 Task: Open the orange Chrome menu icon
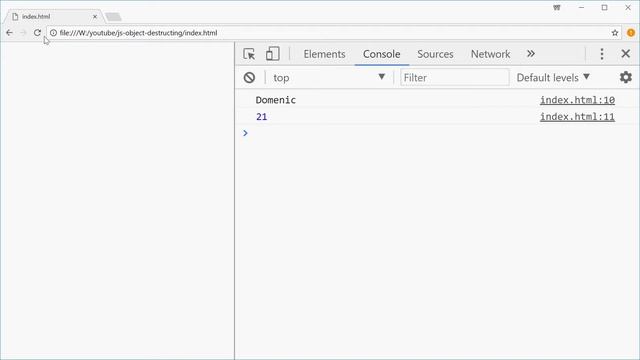631,33
